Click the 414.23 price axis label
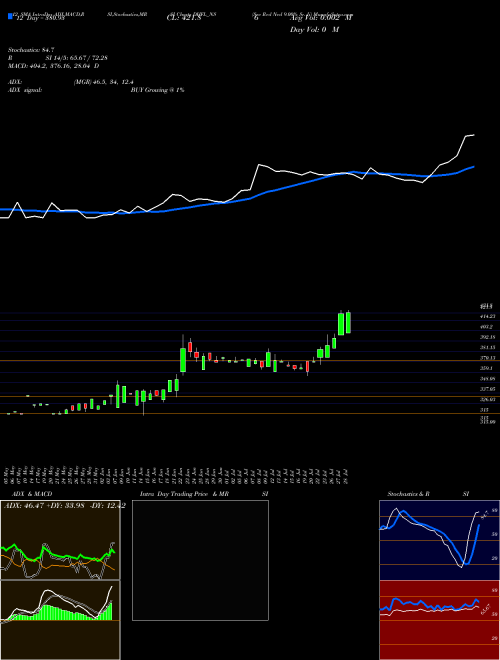 pos(488,317)
